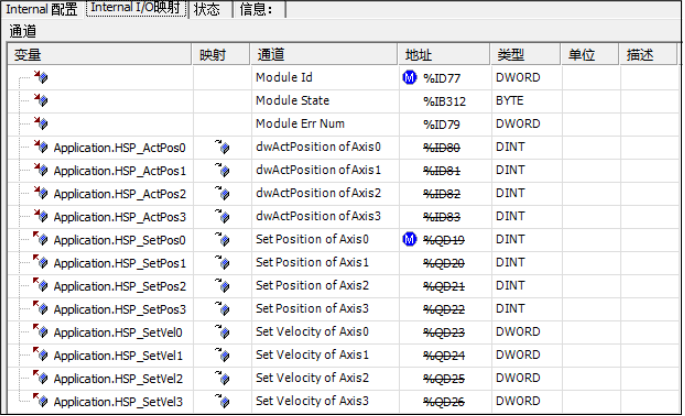Image resolution: width=685 pixels, height=416 pixels.
Task: Click mapping icon in Set Velocity of Axis0 row
Action: click(222, 332)
